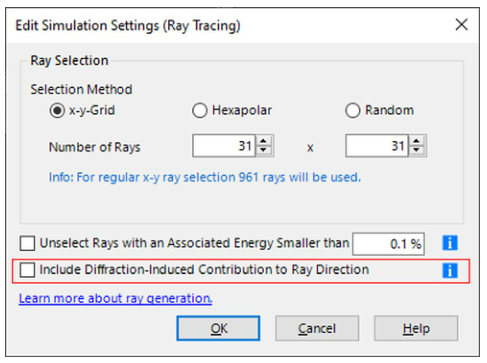487x363 pixels.
Task: Decrease the first Number of Rays value
Action: point(264,151)
